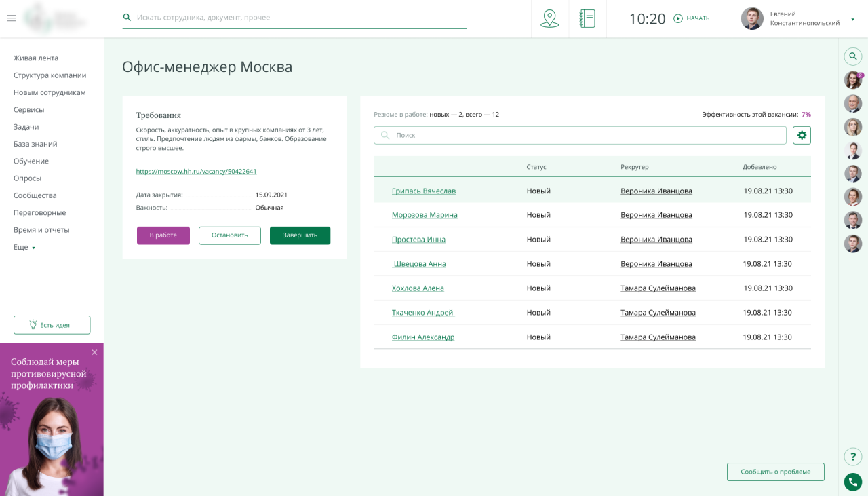
Task: Open candidate Морозова Марина
Action: [x=425, y=215]
